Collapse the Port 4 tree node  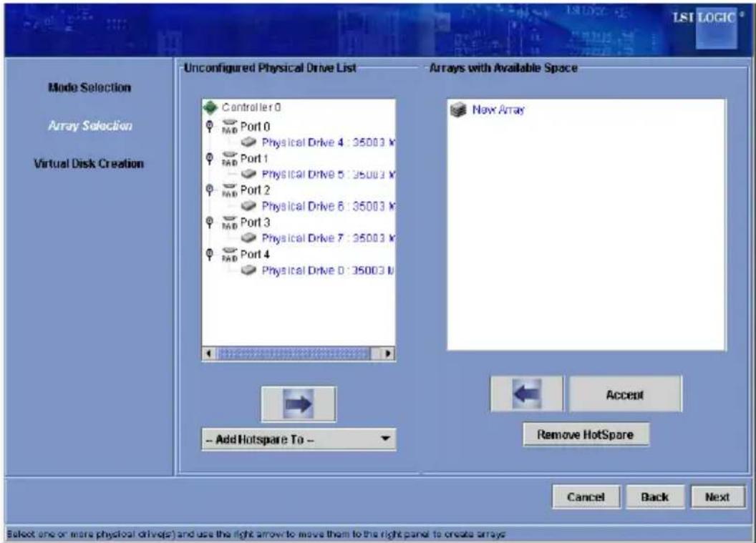[209, 255]
